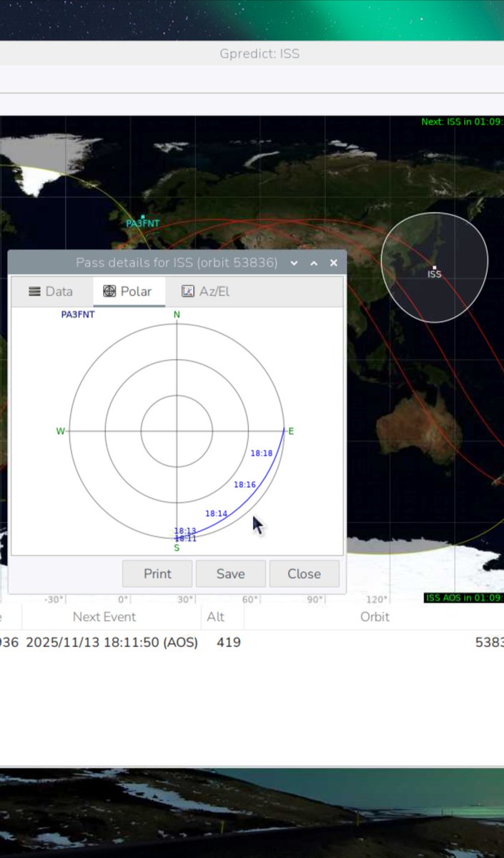Image resolution: width=504 pixels, height=858 pixels.
Task: Click the S compass label on polar plot
Action: (x=177, y=548)
